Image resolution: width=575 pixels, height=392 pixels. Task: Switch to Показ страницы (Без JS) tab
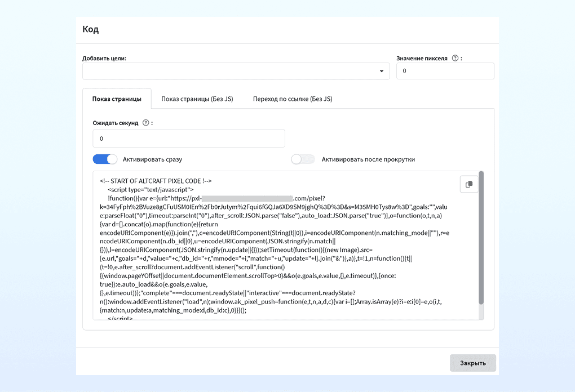tap(197, 99)
